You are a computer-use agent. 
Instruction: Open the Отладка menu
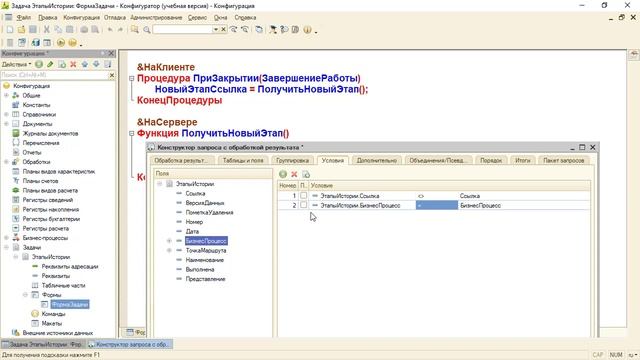(x=115, y=18)
